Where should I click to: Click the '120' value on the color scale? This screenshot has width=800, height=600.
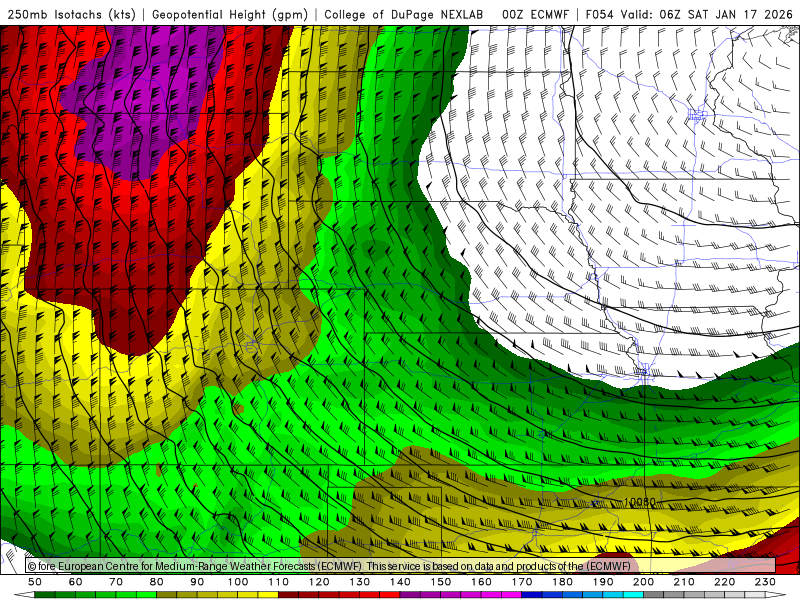319,582
